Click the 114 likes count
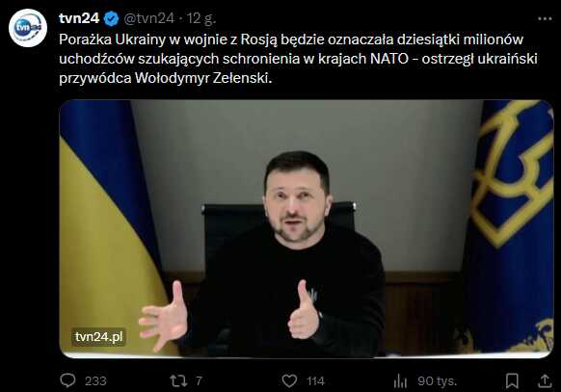561x392 pixels. pos(315,380)
